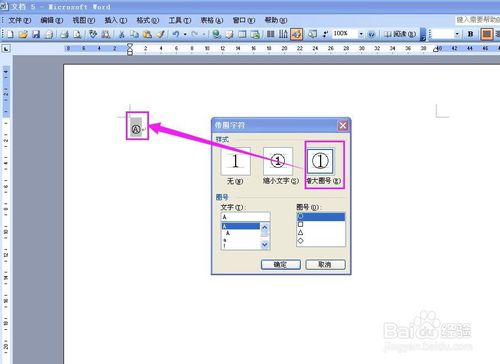Choose the 增大圈号 enlarge circle style
The width and height of the screenshot is (500, 364).
320,161
